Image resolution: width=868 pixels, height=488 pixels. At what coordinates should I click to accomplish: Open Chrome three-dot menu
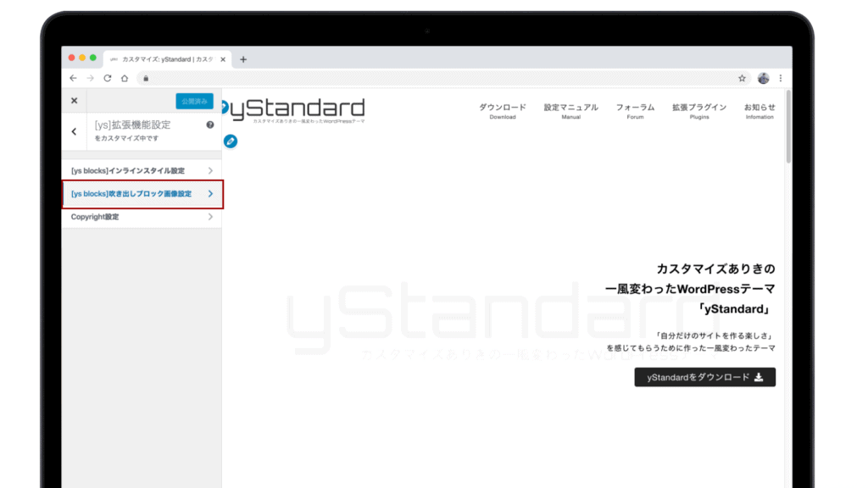click(x=781, y=78)
